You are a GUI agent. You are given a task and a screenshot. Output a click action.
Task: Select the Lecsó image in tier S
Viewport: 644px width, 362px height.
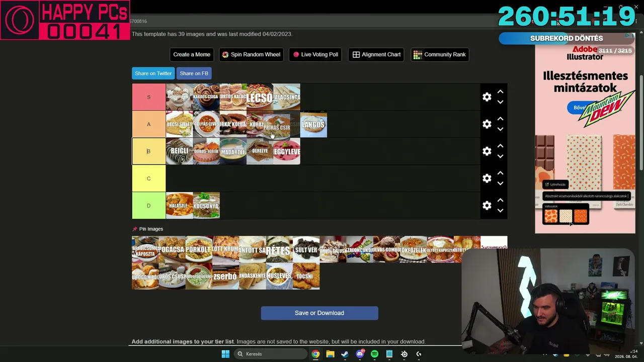click(260, 97)
